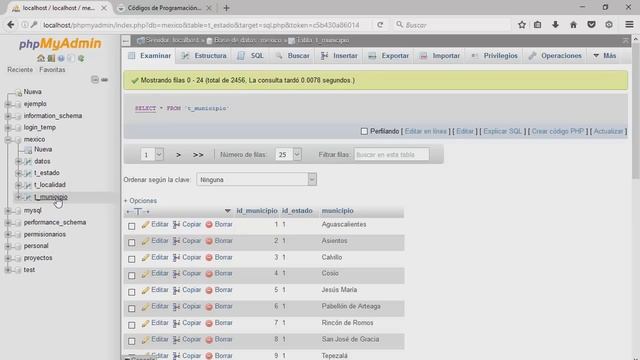Expand the mysql database node
Image resolution: width=640 pixels, height=360 pixels.
click(x=8, y=211)
